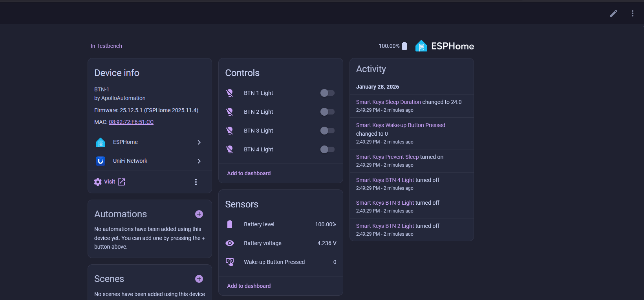Click the BTN 1 Light bulb icon
Viewport: 644px width, 300px height.
230,93
